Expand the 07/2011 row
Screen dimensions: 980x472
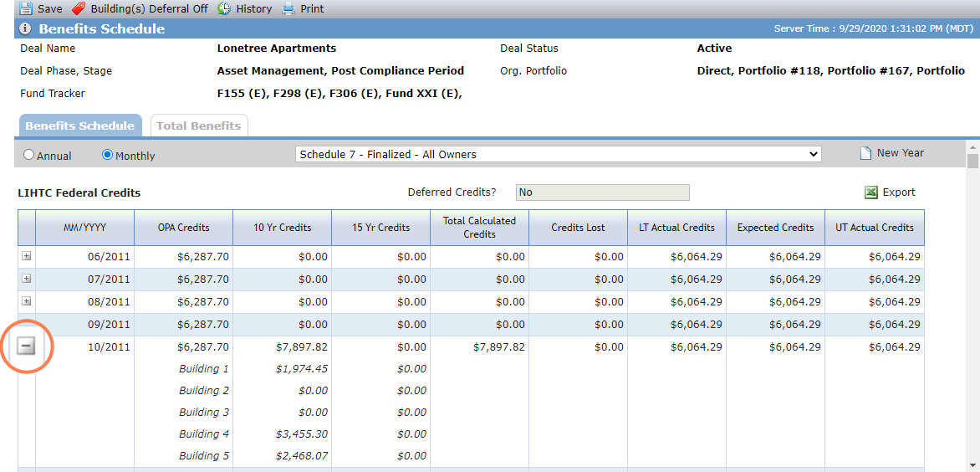[26, 279]
